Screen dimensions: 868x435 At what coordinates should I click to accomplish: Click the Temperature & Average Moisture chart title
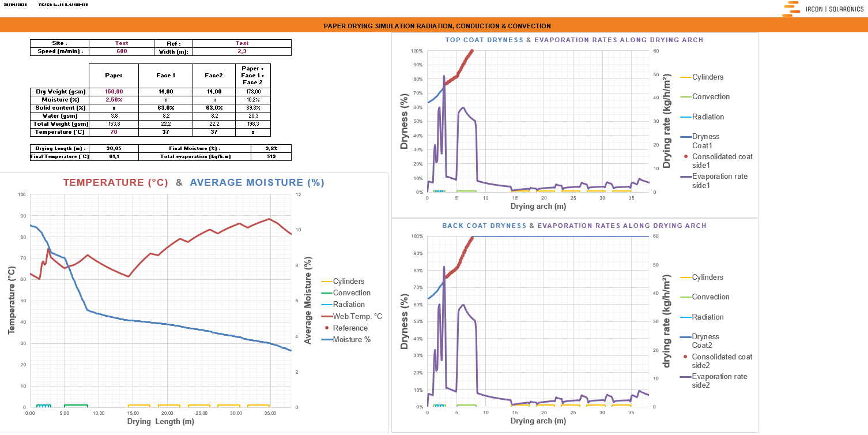(194, 182)
